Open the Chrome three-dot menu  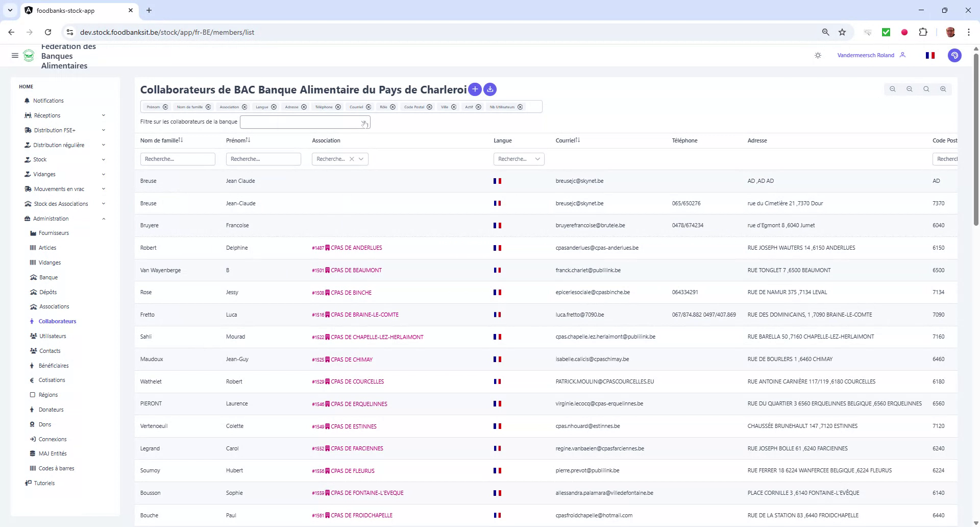969,32
